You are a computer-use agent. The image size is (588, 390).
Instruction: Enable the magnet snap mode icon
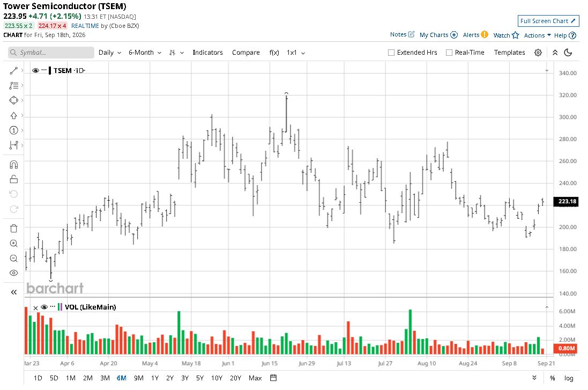tap(13, 164)
